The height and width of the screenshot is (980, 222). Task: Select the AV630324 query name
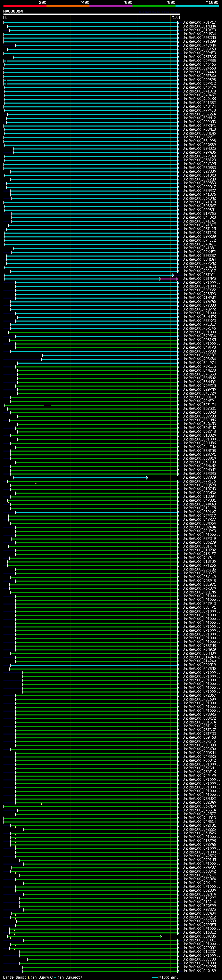click(x=13, y=11)
